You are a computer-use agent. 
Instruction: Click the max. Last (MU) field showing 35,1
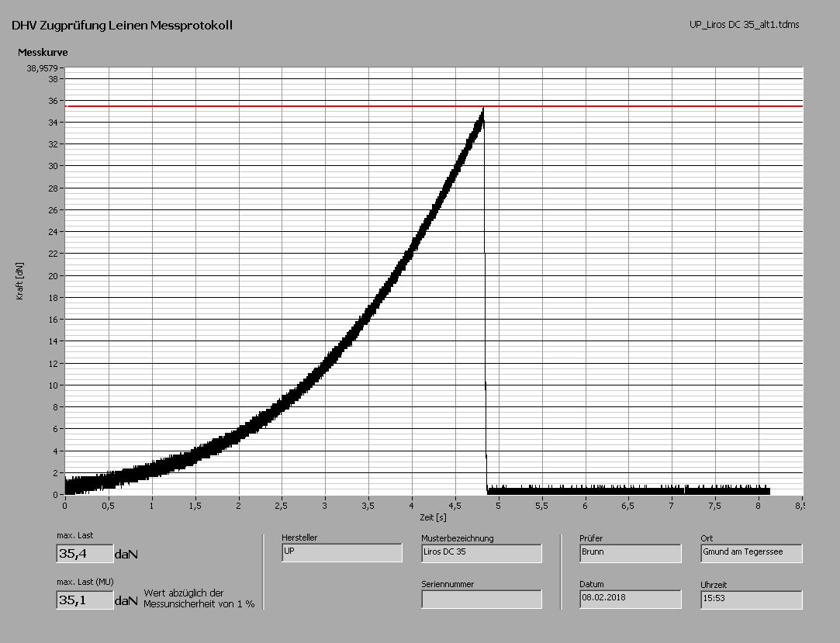[85, 600]
